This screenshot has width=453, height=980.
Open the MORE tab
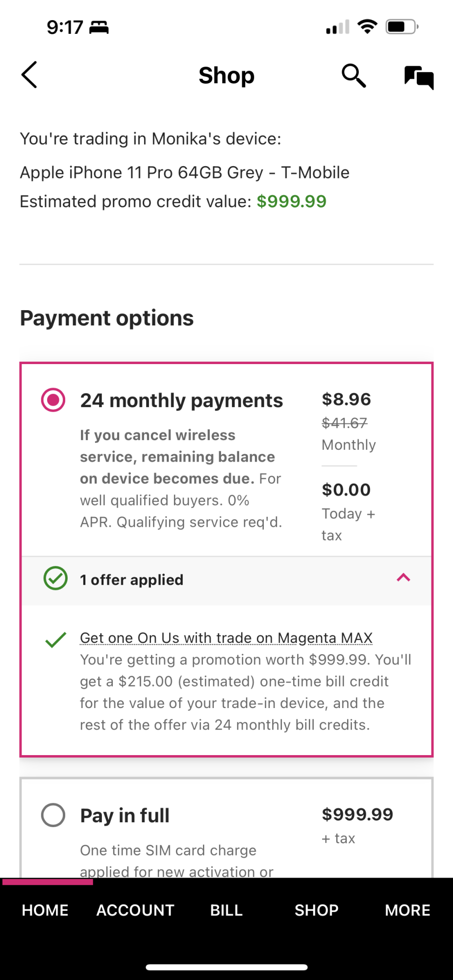(x=407, y=910)
